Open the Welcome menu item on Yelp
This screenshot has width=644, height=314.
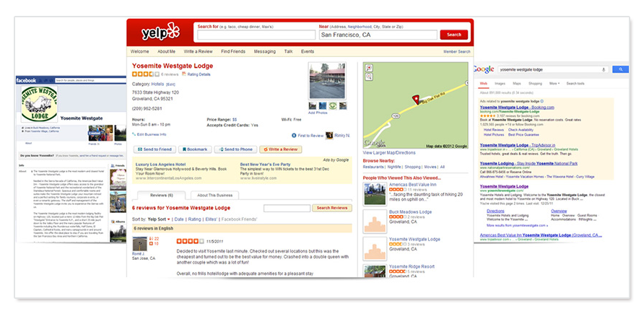pyautogui.click(x=139, y=52)
